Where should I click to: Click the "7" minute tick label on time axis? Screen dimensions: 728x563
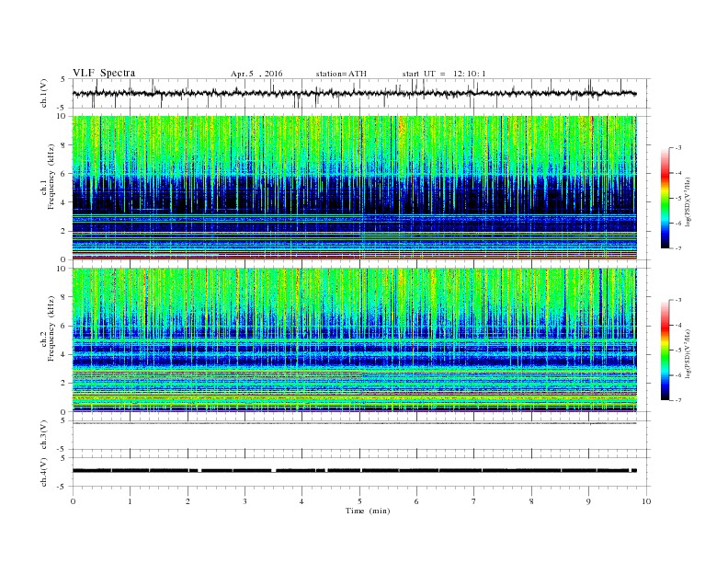[474, 501]
